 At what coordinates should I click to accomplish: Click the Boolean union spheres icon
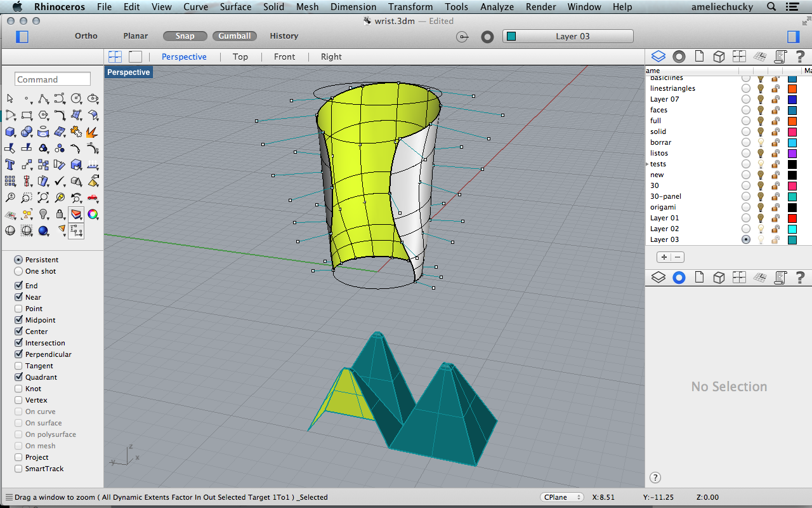pos(27,132)
